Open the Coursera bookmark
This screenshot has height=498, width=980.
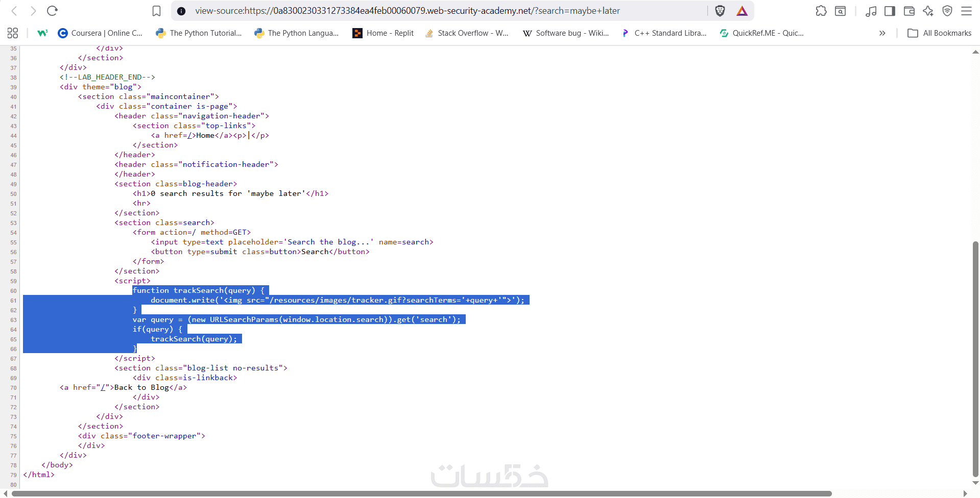pyautogui.click(x=100, y=33)
